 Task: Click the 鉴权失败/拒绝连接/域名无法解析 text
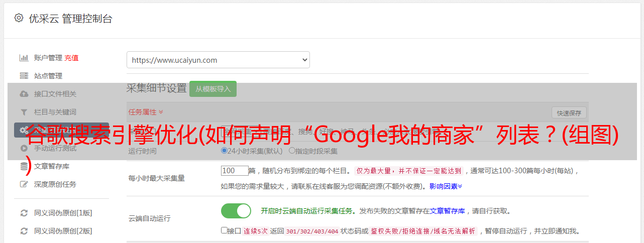(x=423, y=231)
